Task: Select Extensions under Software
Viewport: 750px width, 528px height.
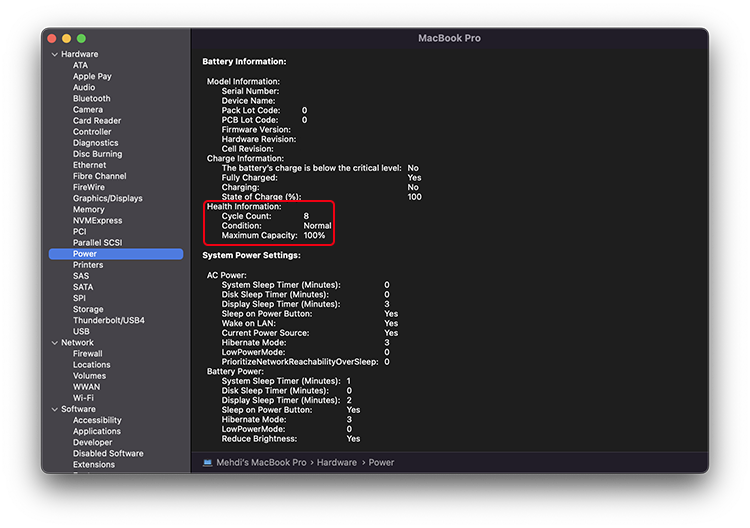Action: (x=94, y=465)
